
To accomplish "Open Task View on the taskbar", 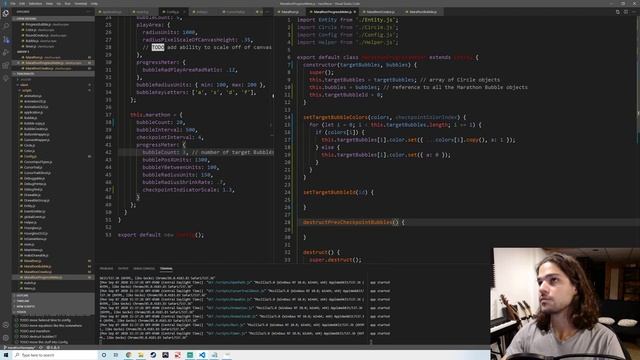I will (x=116, y=355).
